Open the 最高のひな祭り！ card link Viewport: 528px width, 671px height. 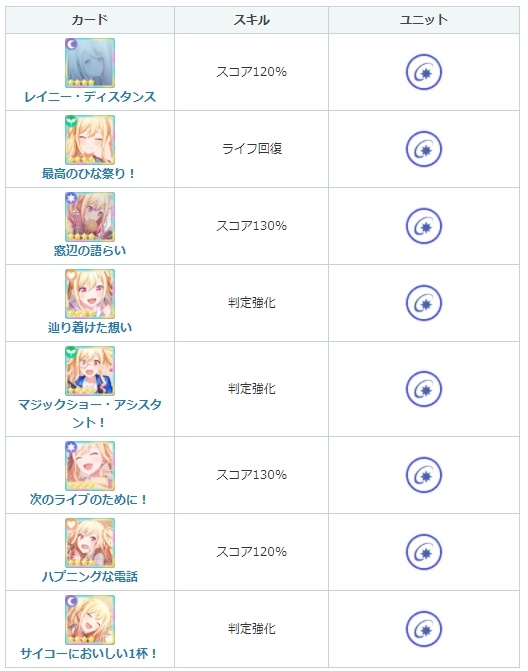[x=90, y=174]
